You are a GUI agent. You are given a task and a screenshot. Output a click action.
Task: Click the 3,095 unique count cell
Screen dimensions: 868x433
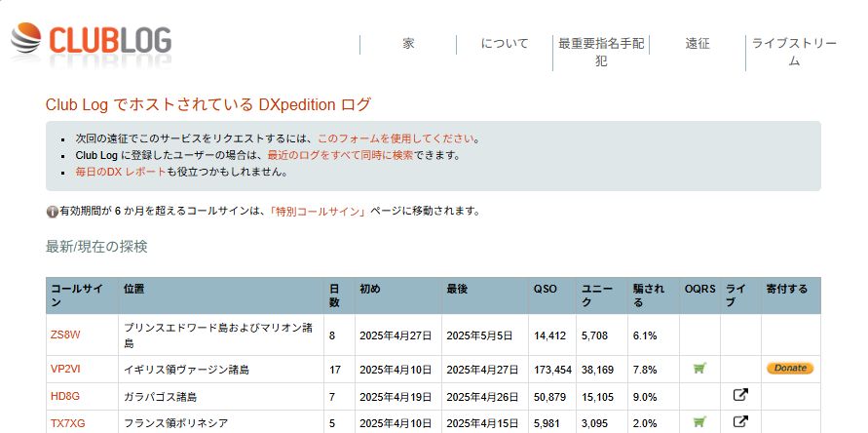[602, 423]
